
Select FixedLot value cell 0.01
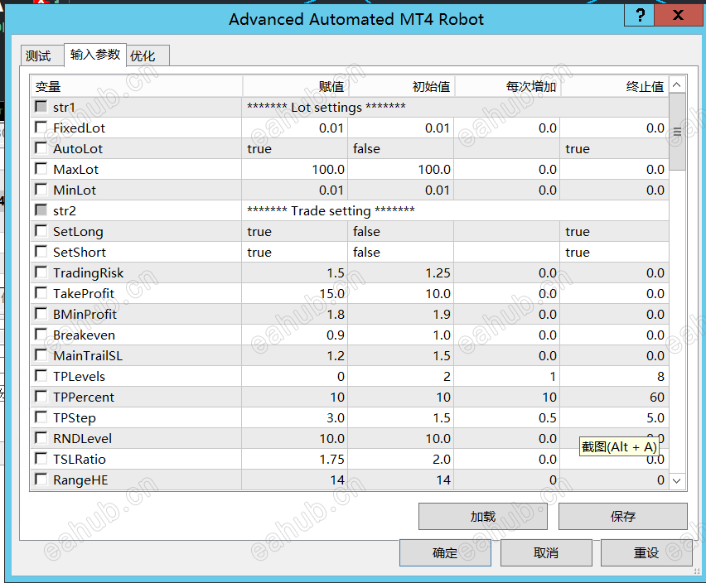[x=295, y=128]
